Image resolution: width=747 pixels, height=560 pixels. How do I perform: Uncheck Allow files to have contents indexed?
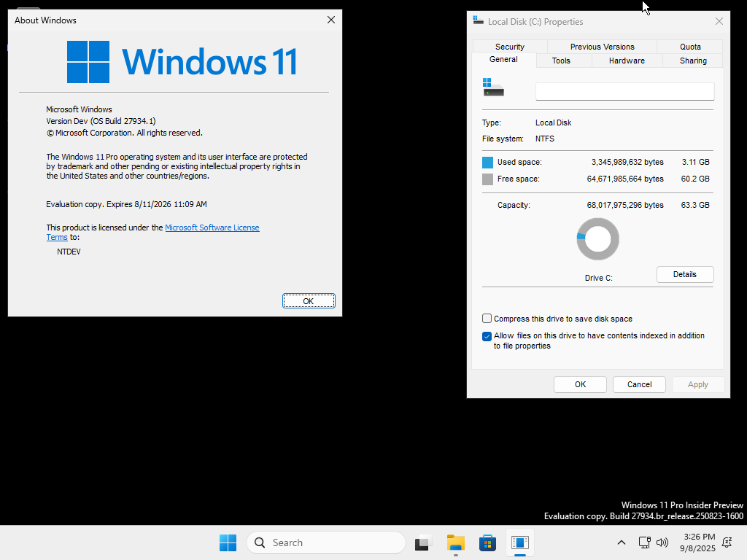[x=487, y=336]
